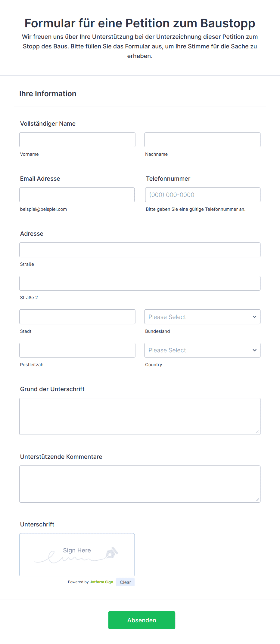Open the Bundesland dropdown

[199, 317]
